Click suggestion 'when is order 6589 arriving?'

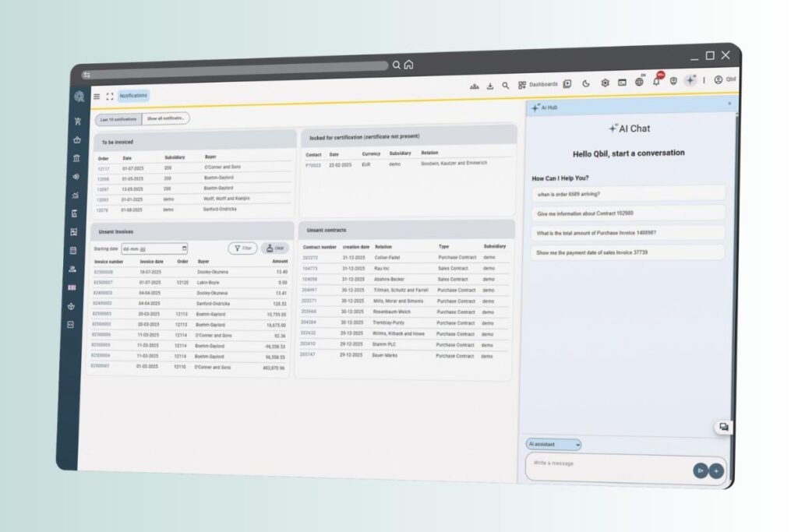(x=628, y=193)
